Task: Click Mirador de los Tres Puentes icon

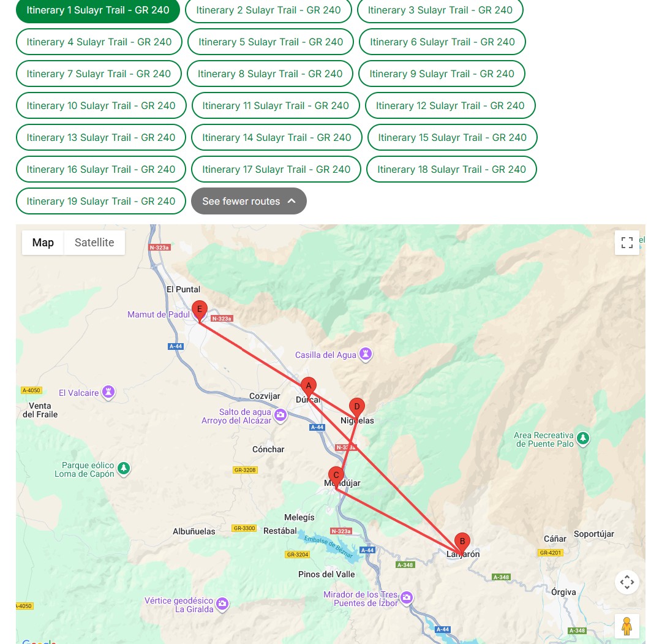Action: point(407,597)
